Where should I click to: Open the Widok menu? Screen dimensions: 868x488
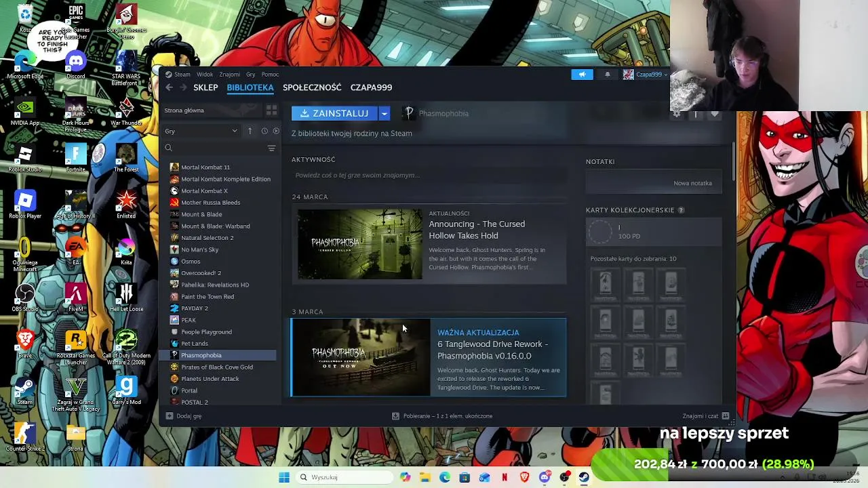point(204,75)
